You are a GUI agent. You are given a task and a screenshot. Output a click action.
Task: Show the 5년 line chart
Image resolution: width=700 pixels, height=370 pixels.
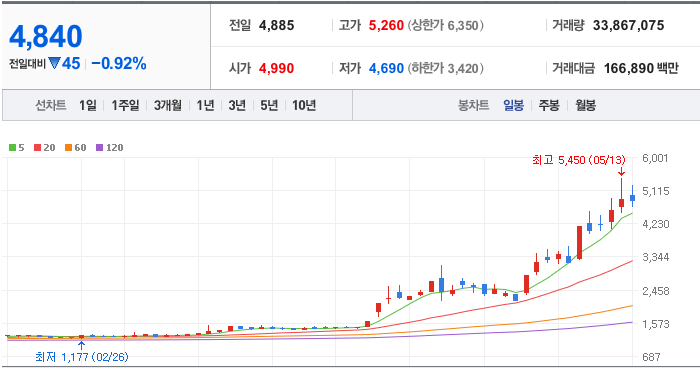click(x=269, y=105)
